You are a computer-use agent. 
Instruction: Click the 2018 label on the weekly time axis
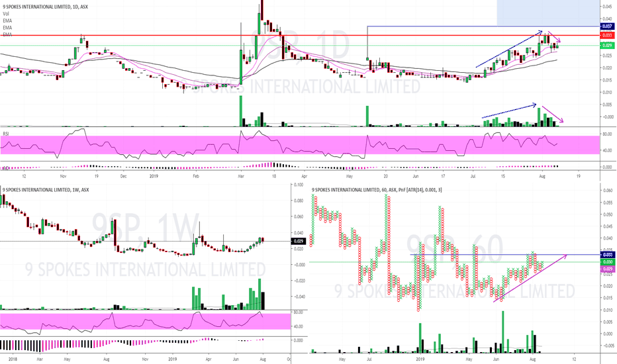[x=13, y=359]
